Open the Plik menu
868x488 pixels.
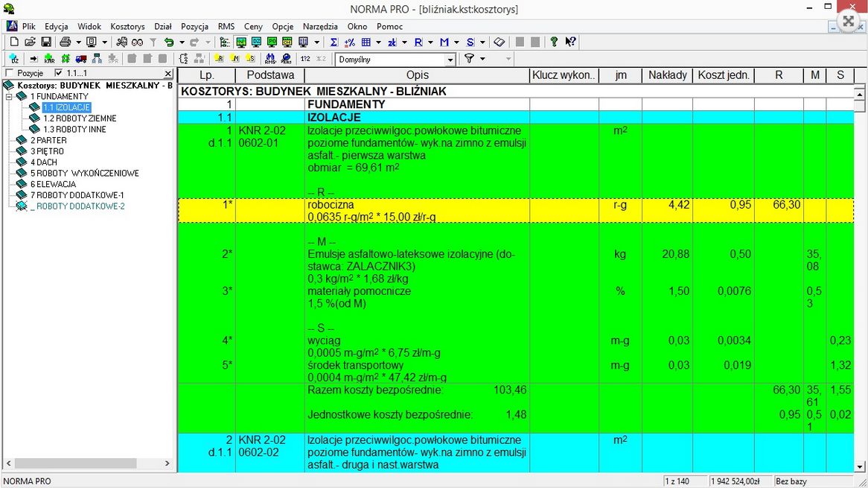[x=29, y=27]
